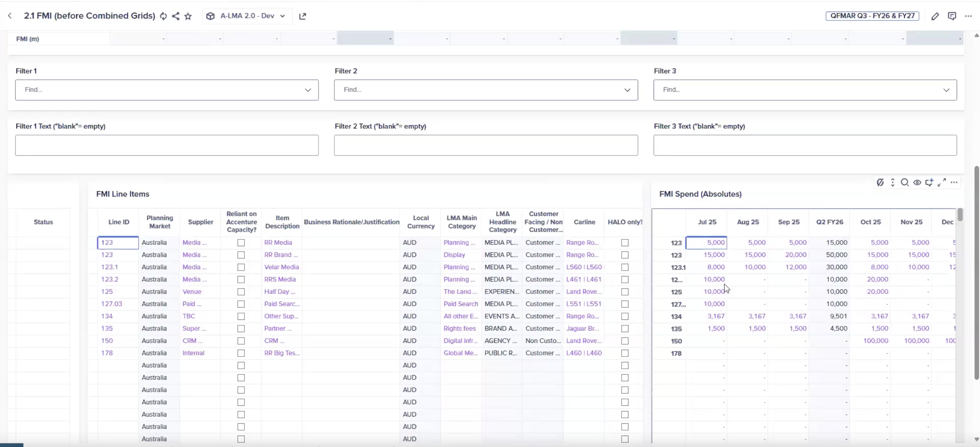Screen dimensions: 980x447
Task: Click the add comment icon on FMI Spend card
Action: [x=929, y=182]
